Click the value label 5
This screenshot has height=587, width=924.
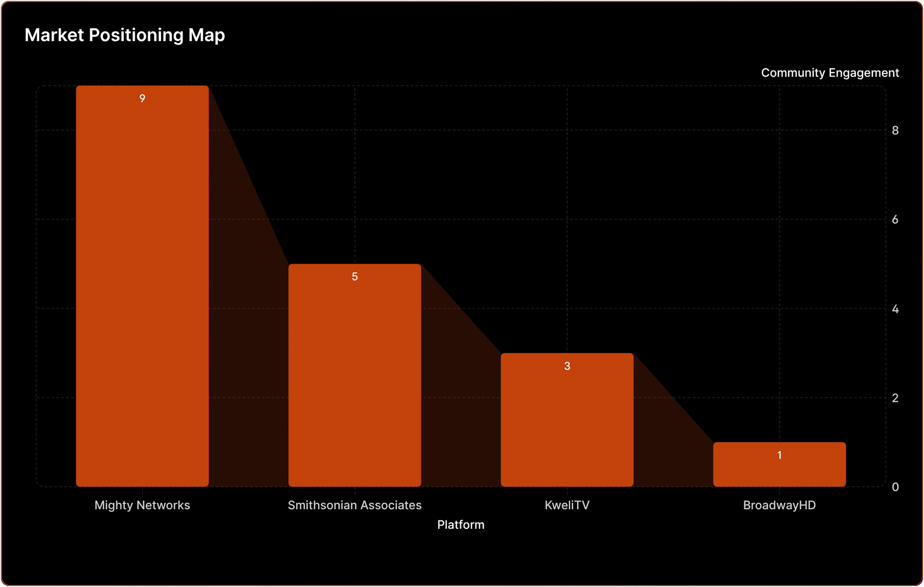355,276
